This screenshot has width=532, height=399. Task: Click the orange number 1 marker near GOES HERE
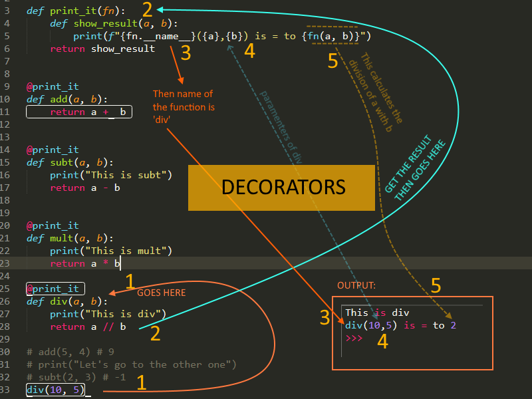click(130, 281)
